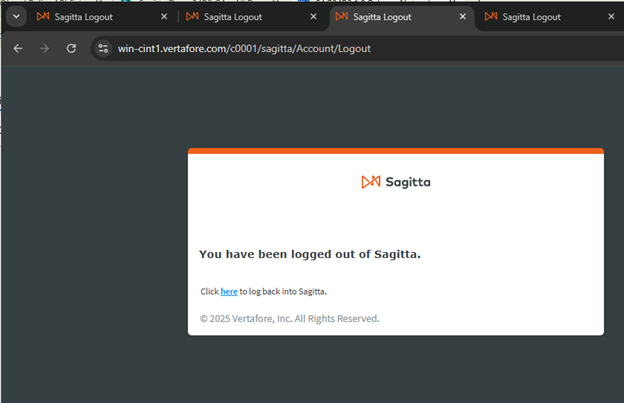Viewport: 624px width, 403px height.
Task: Click the Sagitta favicon on the fourth tab
Action: 491,16
